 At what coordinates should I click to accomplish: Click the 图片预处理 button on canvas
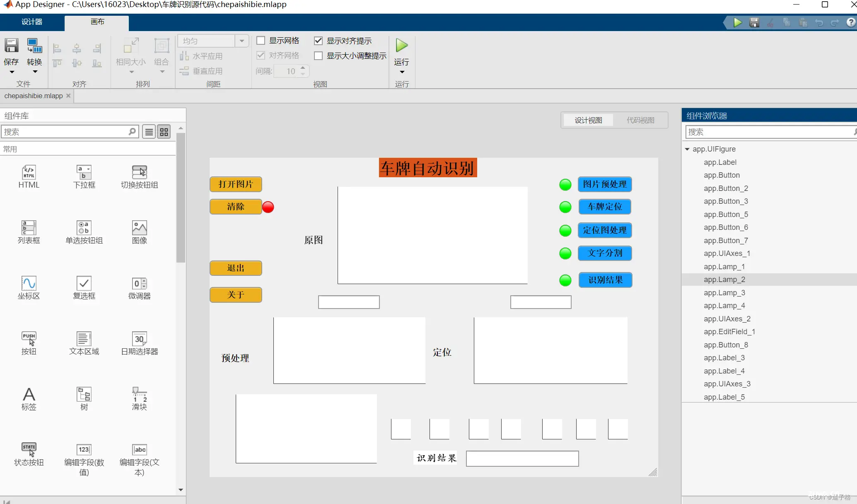(605, 184)
